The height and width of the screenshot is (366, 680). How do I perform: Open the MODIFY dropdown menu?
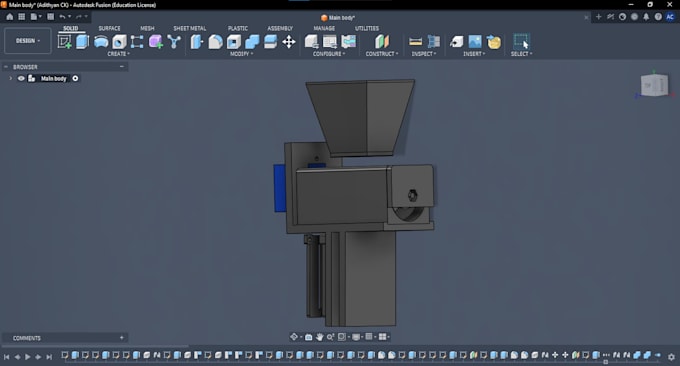pyautogui.click(x=242, y=54)
